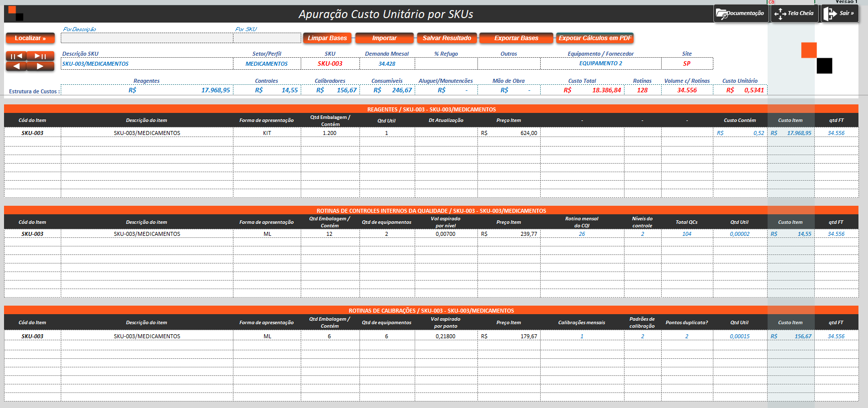Click the orange-black logo in header

point(16,14)
